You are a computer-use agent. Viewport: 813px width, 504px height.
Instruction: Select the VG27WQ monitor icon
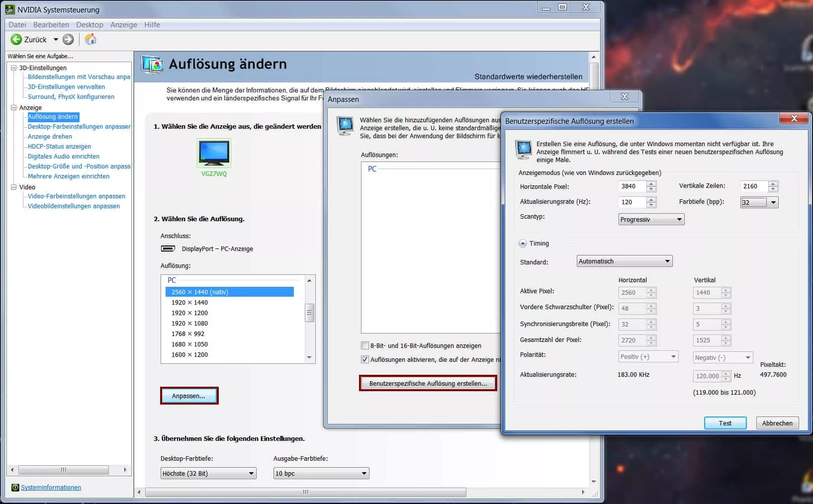tap(214, 153)
